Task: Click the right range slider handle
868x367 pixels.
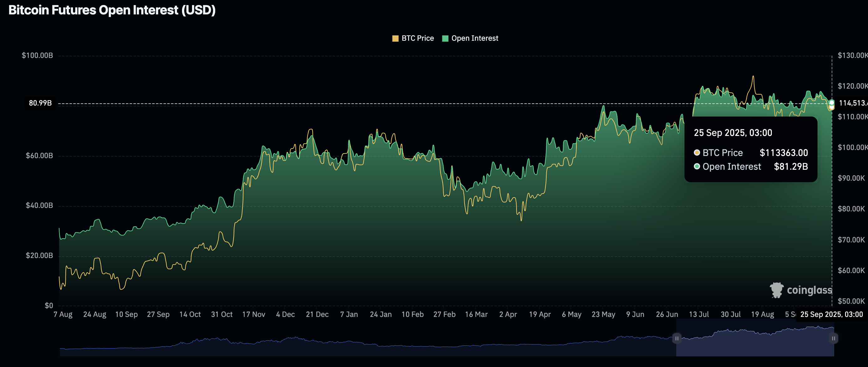Action: (833, 339)
